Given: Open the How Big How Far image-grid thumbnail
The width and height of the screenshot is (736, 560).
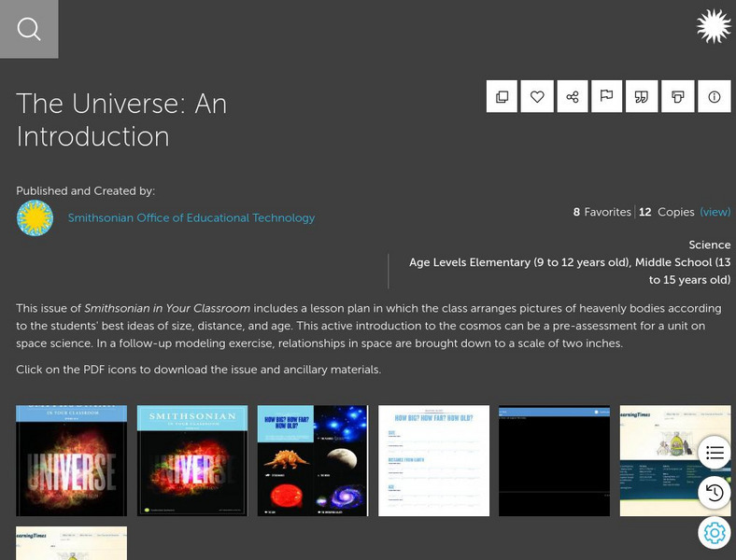Looking at the screenshot, I should [x=313, y=460].
